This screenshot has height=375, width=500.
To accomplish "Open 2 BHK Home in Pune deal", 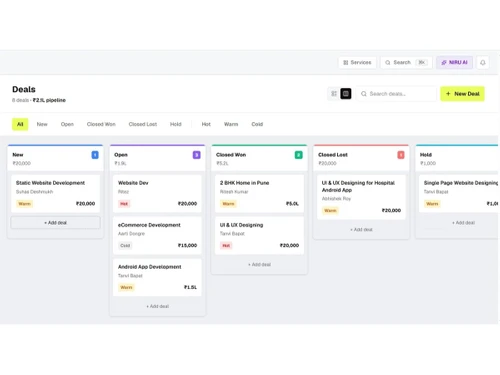I will [x=259, y=194].
